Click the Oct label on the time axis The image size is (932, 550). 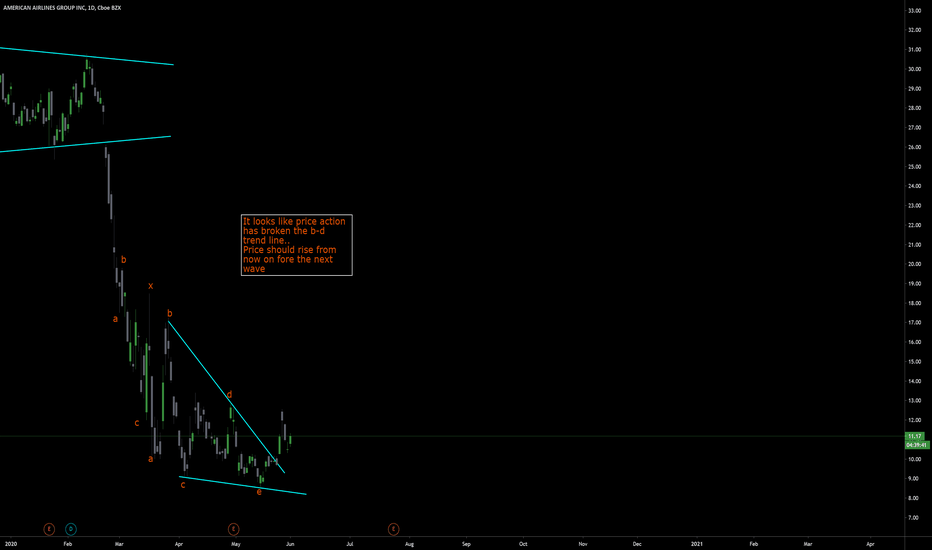(523, 544)
